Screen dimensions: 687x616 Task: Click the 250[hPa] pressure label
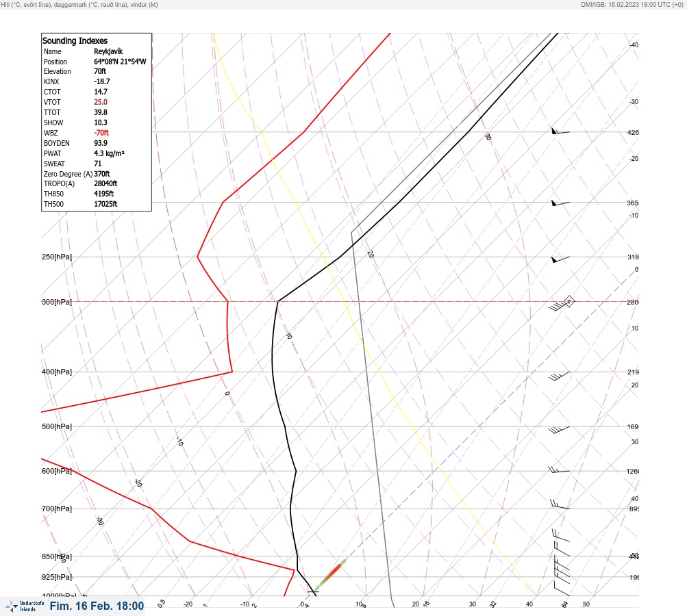point(57,257)
